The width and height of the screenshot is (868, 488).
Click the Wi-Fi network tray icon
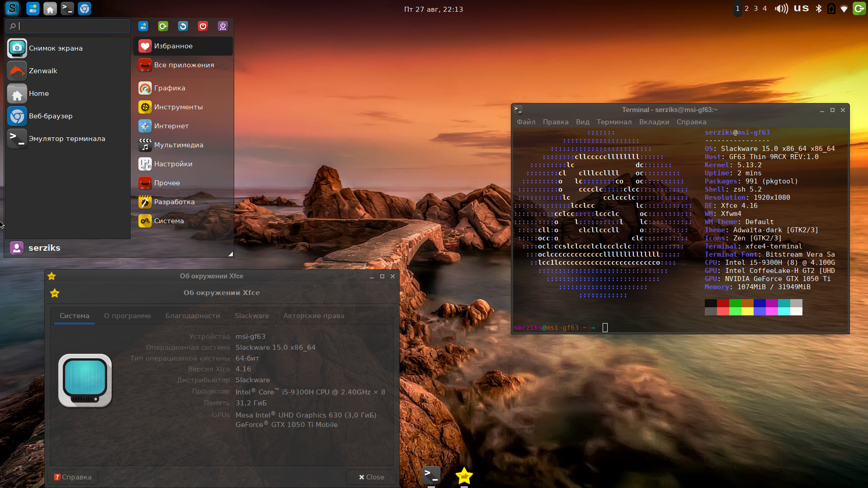[844, 9]
